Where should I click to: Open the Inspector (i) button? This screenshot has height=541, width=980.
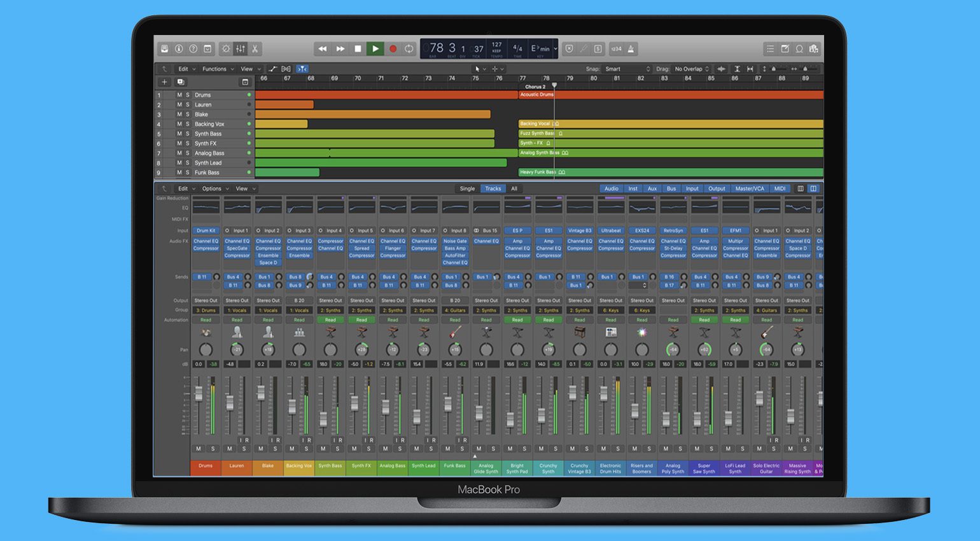(179, 49)
